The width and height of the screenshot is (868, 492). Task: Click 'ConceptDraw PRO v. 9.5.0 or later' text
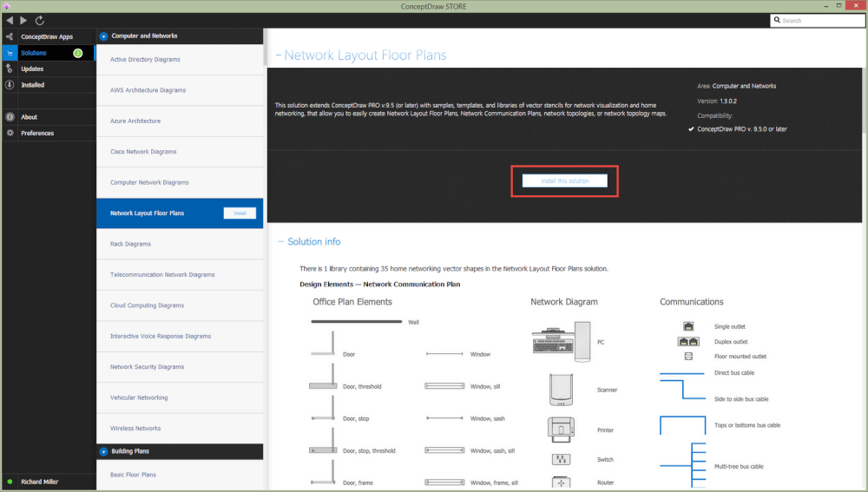(742, 129)
